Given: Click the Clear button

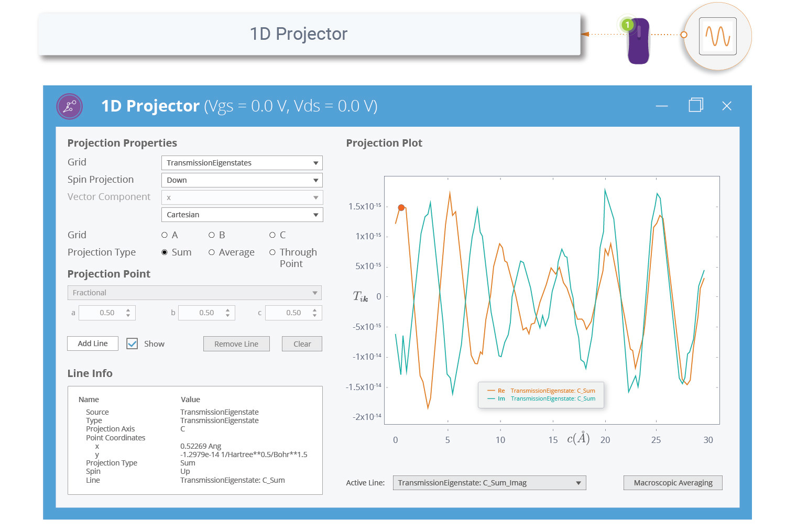Looking at the screenshot, I should [x=302, y=344].
